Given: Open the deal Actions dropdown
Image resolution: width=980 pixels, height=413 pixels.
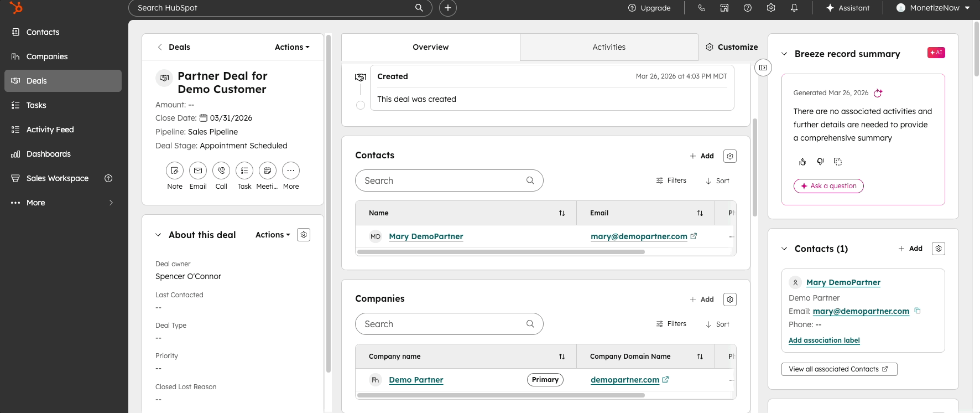Looking at the screenshot, I should pyautogui.click(x=292, y=47).
